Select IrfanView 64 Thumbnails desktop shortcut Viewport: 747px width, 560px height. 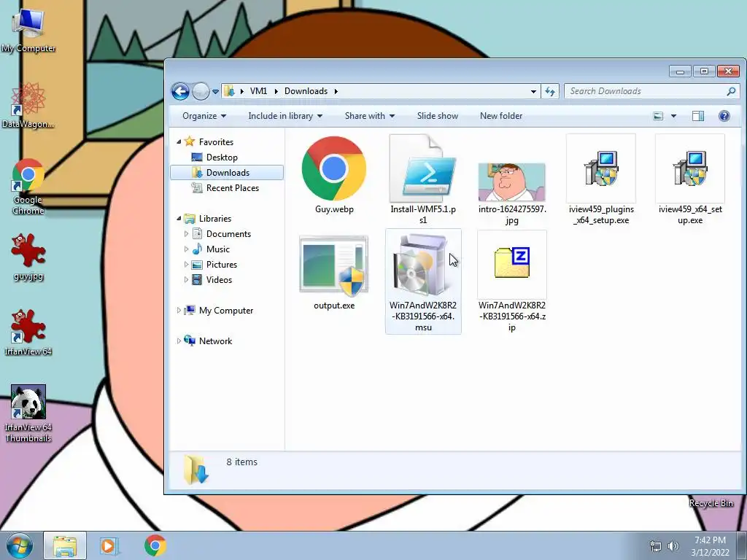point(28,413)
